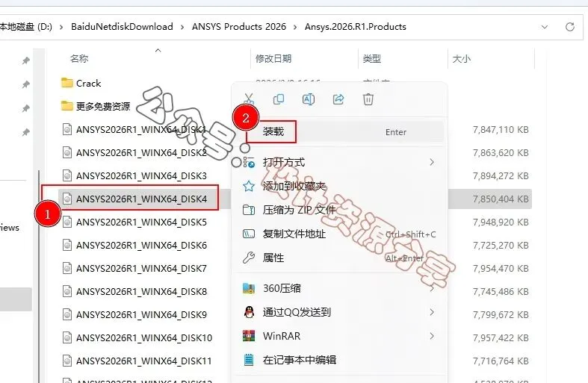
Task: Click the topmost pin icon in navigation pane
Action: [25, 60]
